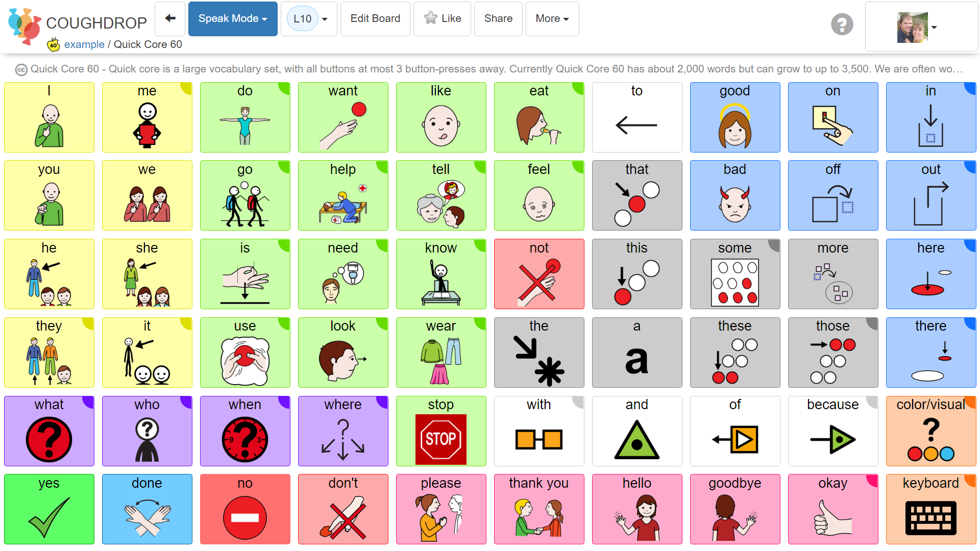The image size is (980, 551).
Task: Select the devil face bad tile
Action: (x=734, y=195)
